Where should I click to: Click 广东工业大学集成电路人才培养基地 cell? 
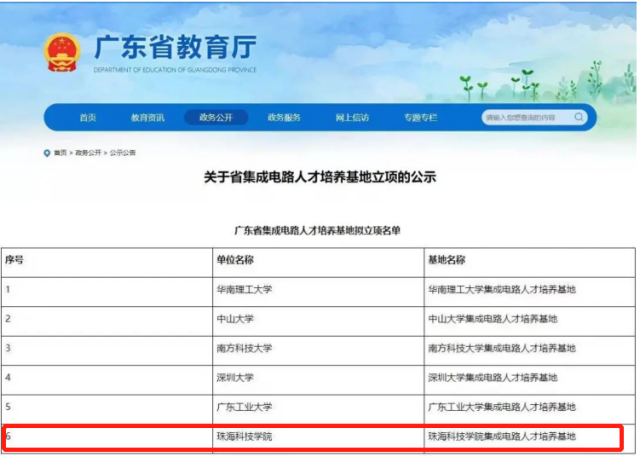coord(530,409)
